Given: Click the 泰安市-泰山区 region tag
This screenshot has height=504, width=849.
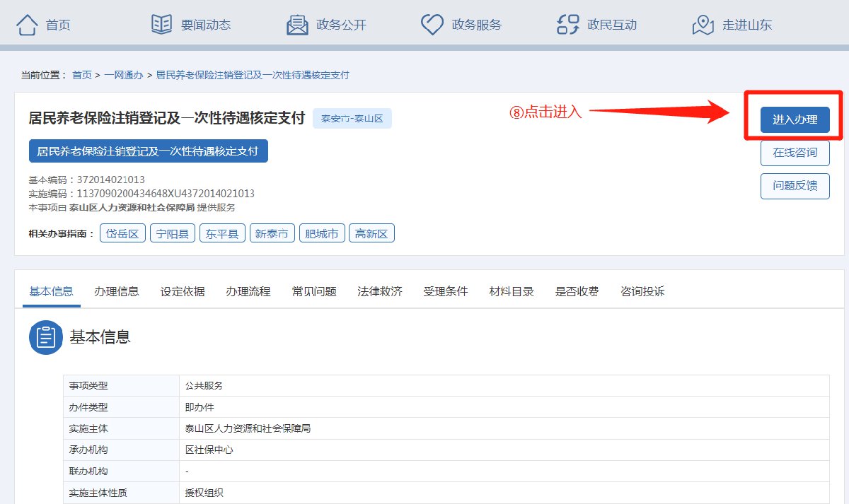Looking at the screenshot, I should (352, 118).
